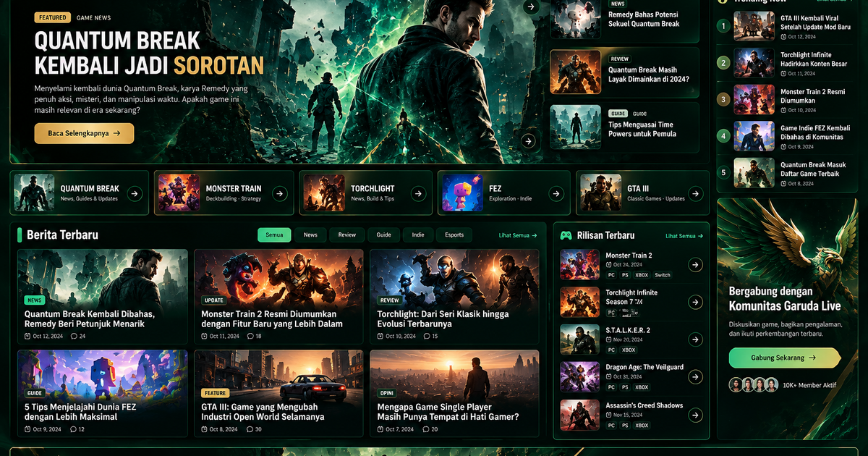Click Lihat Semua in Berita Terbaru header
This screenshot has height=456, width=868.
[x=518, y=235]
